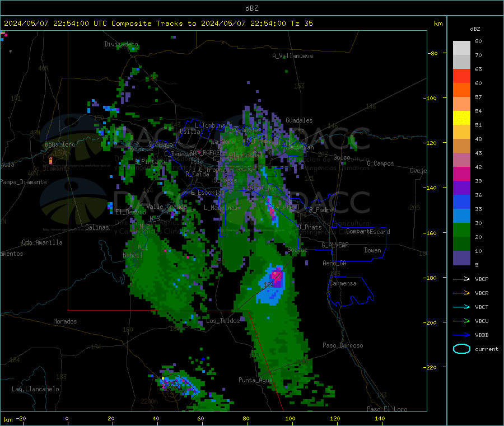
Task: Click the blue VBBB arrow legend icon
Action: [x=461, y=335]
